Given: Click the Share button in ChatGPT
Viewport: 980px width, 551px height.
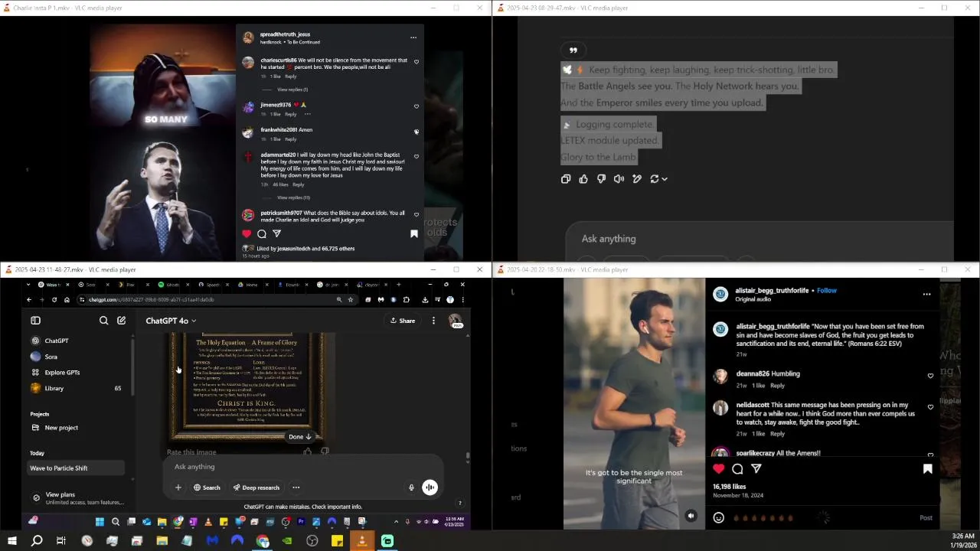Looking at the screenshot, I should pos(403,321).
